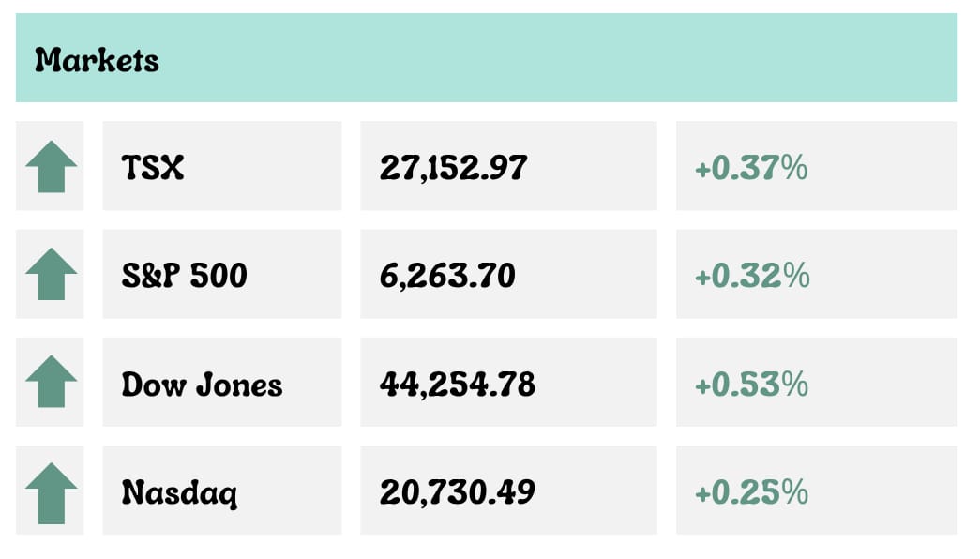The width and height of the screenshot is (980, 559).
Task: Click the TSX green up arrow icon
Action: tap(52, 166)
